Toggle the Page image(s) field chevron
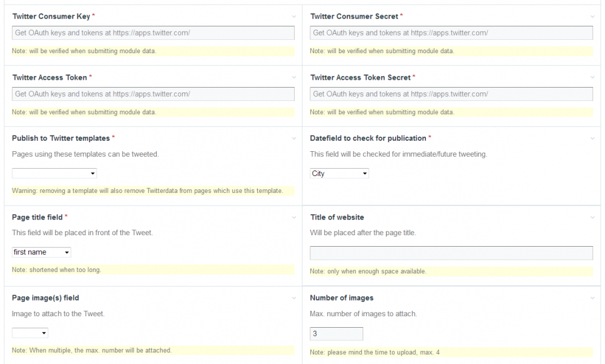 click(x=294, y=298)
